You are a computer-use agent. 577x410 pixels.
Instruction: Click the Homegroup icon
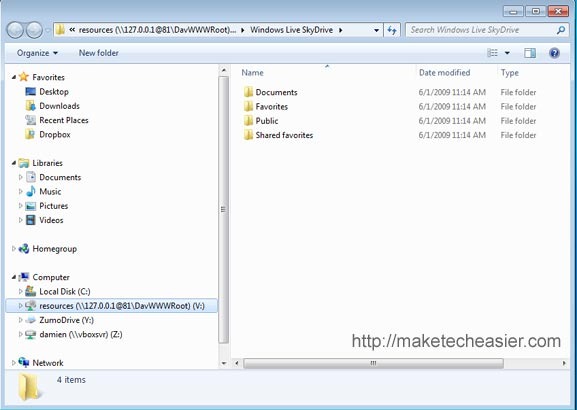point(24,249)
